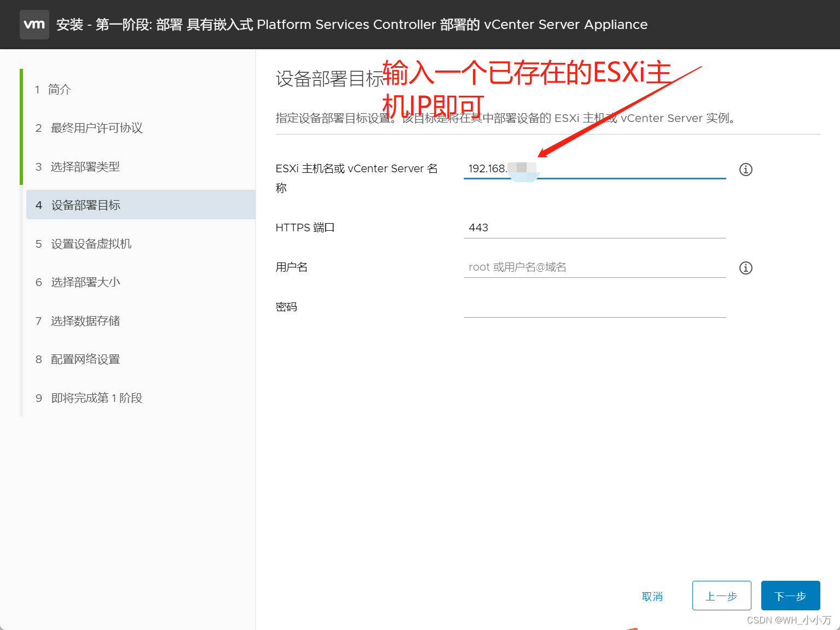Click the 上一步 back button

pos(722,596)
